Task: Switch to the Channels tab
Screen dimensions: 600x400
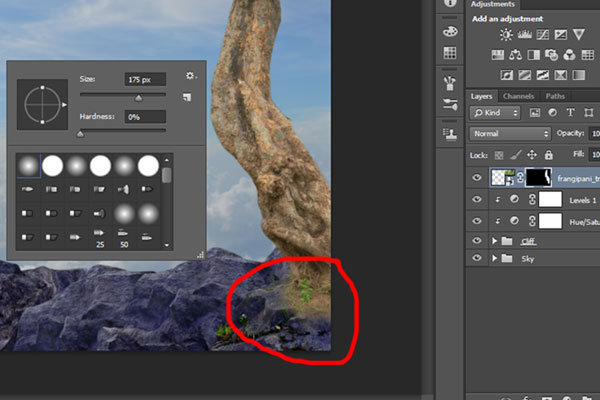Action: pos(518,95)
